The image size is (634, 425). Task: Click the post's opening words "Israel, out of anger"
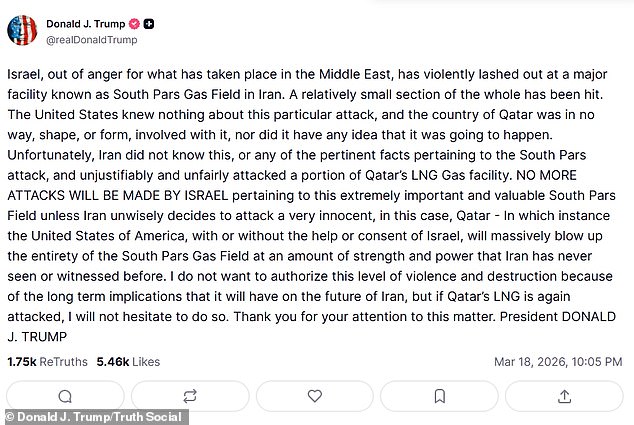click(66, 76)
